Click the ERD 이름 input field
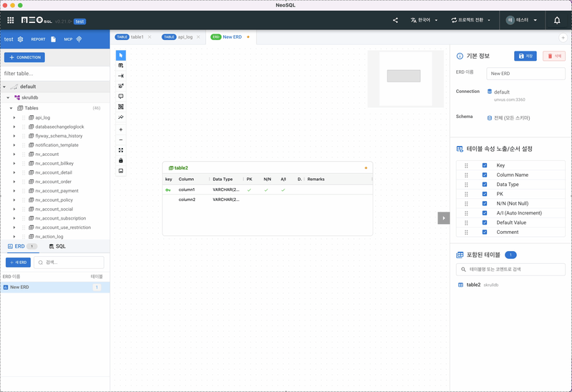This screenshot has height=392, width=572. (x=526, y=73)
